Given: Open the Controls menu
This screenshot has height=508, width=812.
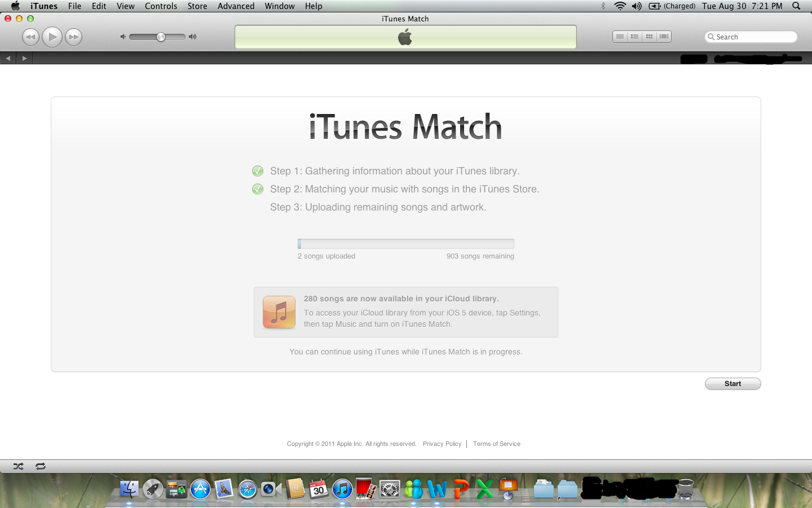Looking at the screenshot, I should [161, 6].
